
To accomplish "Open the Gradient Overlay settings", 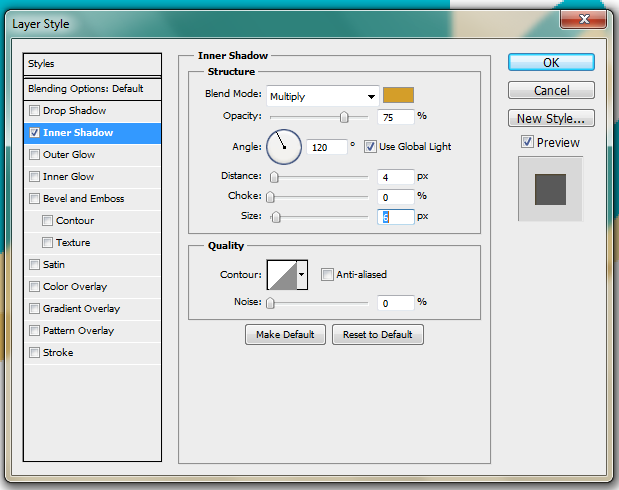I will tap(81, 309).
